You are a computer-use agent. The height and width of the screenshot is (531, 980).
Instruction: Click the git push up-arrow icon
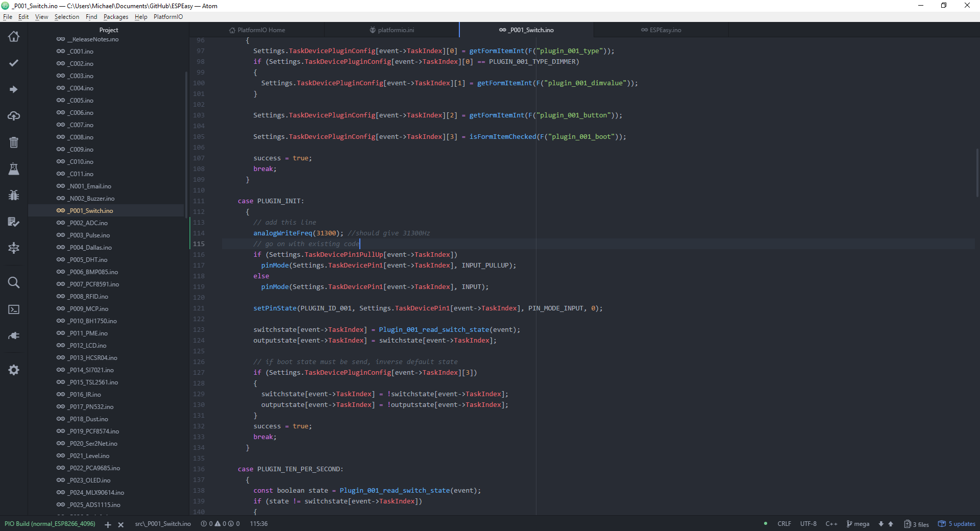click(891, 524)
